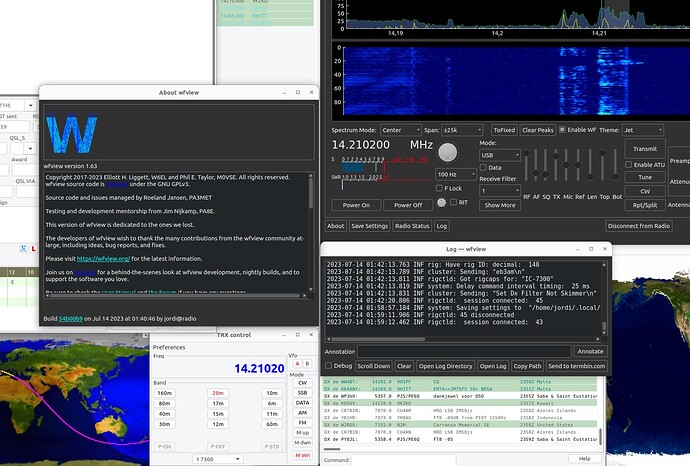Click the Log window horizontal scrollbar

463,339
